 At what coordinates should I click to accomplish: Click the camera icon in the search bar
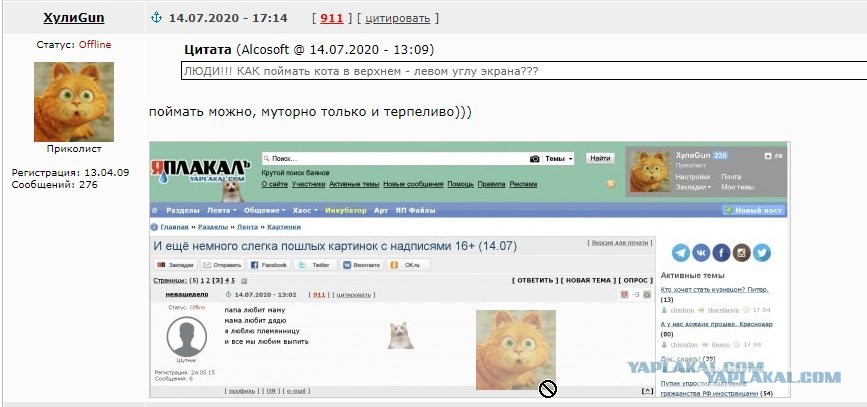click(535, 159)
